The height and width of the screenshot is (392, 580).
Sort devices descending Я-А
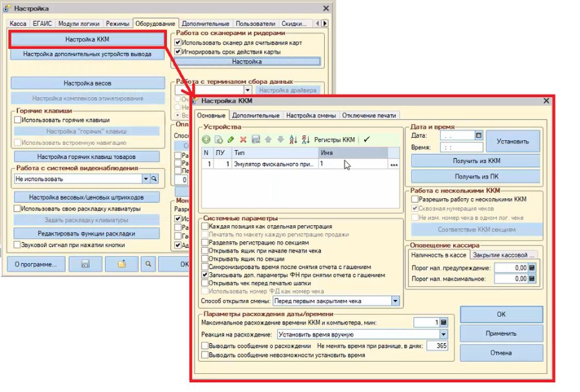tap(305, 140)
